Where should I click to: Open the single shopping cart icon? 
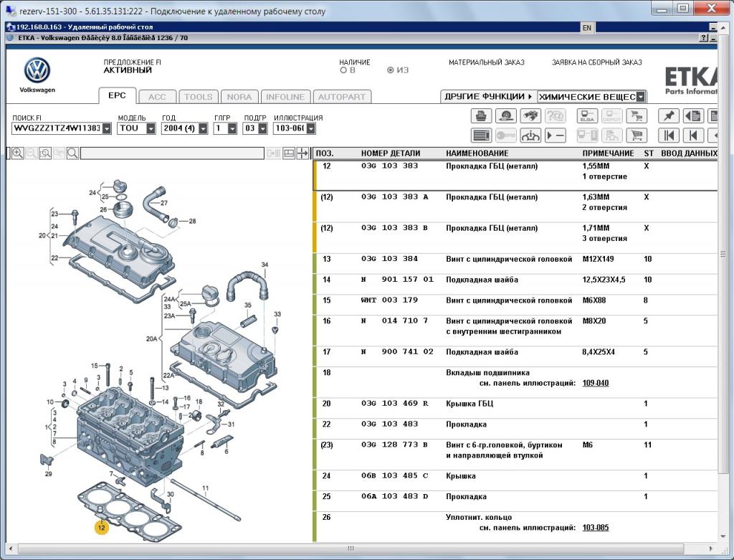click(637, 136)
